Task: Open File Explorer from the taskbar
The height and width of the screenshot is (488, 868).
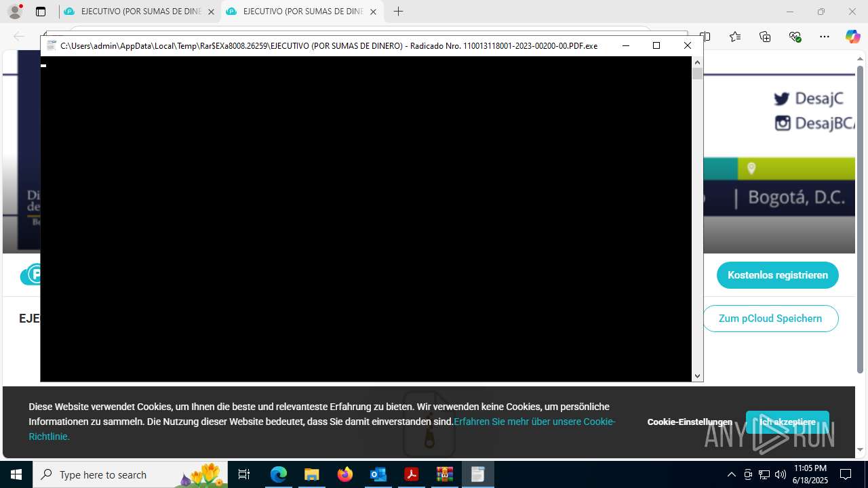Action: click(311, 474)
